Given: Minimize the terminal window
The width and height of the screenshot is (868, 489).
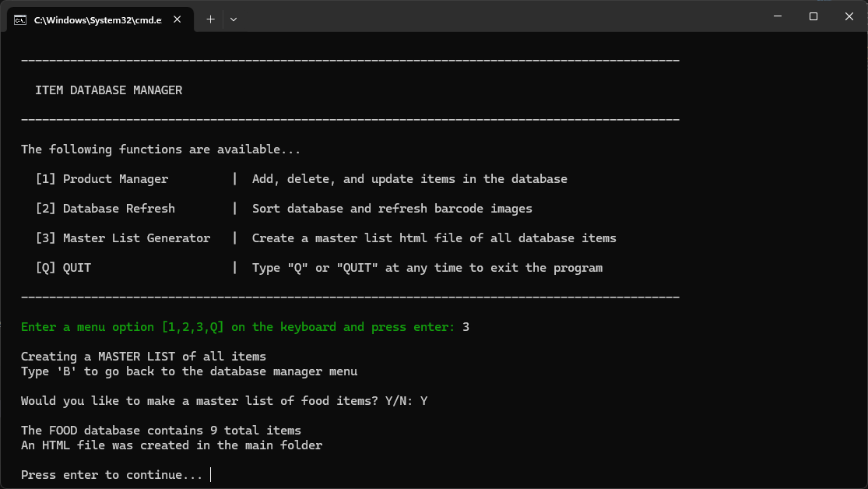Looking at the screenshot, I should coord(777,16).
